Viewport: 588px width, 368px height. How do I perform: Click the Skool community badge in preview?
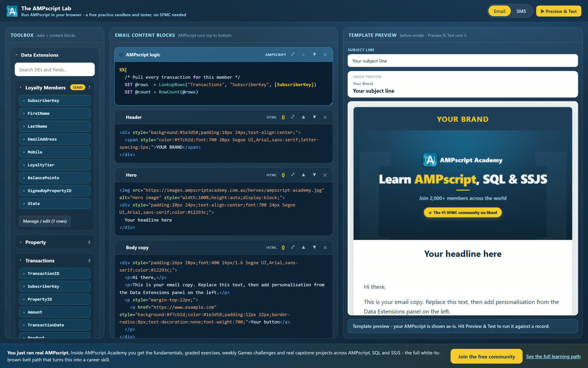(x=462, y=213)
